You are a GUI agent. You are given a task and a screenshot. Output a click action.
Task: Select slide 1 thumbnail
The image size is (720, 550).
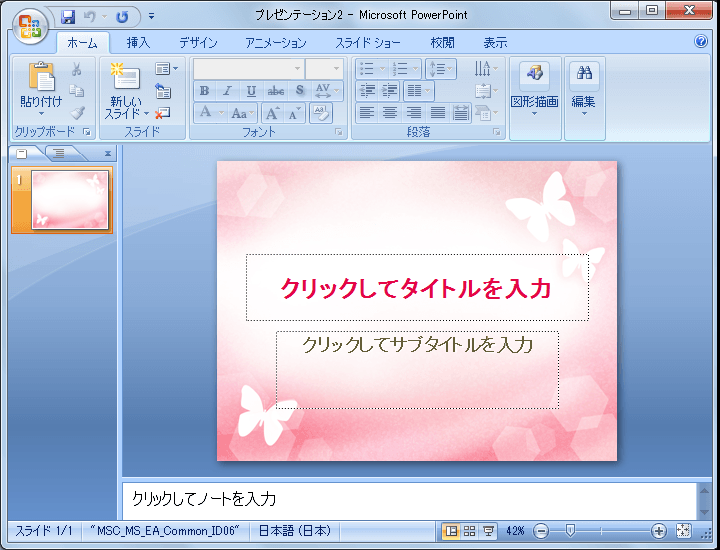pyautogui.click(x=70, y=200)
